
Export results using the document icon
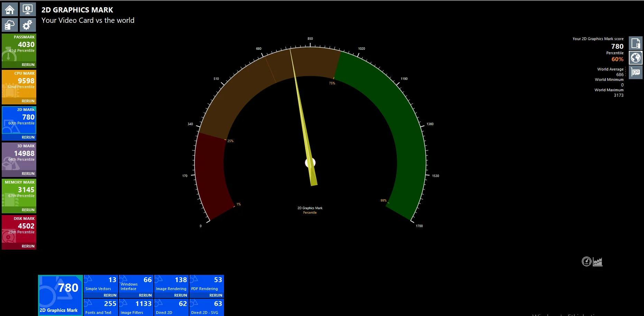point(635,43)
